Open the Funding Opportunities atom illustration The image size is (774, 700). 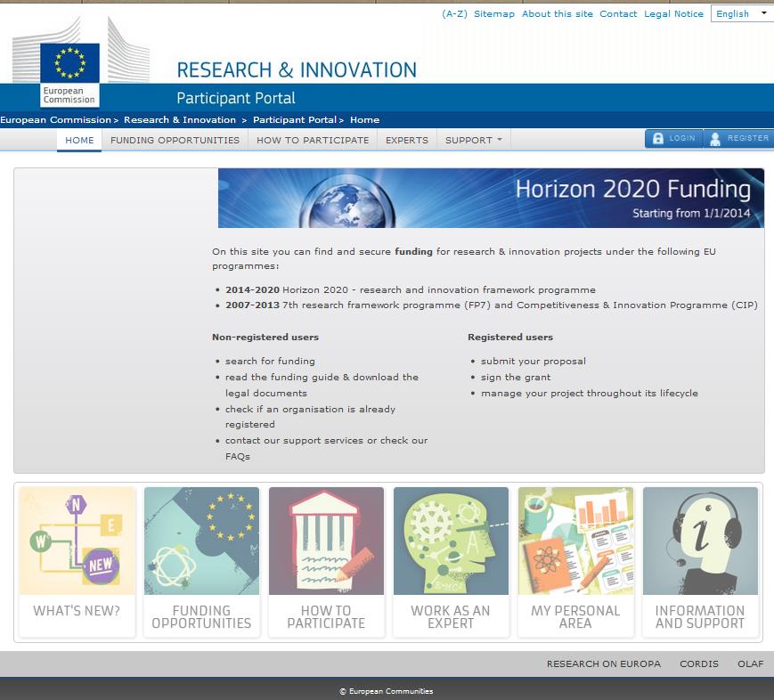point(201,541)
